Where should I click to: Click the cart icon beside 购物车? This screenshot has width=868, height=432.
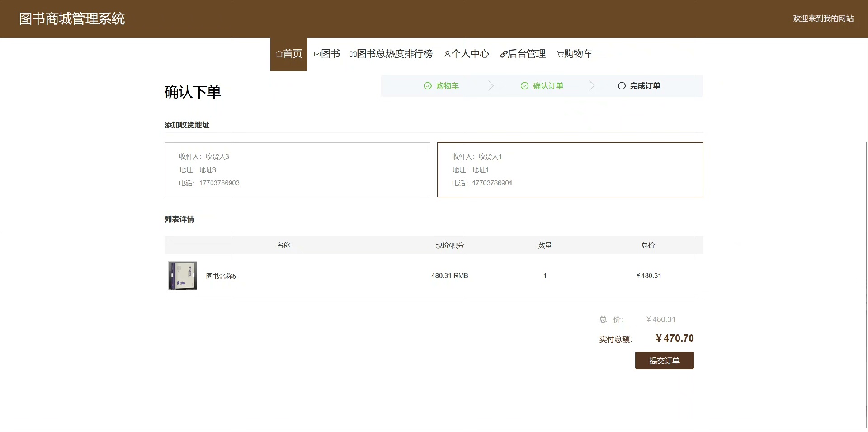560,54
